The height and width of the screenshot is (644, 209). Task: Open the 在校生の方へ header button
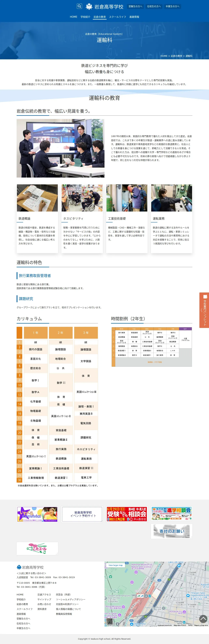(x=154, y=7)
